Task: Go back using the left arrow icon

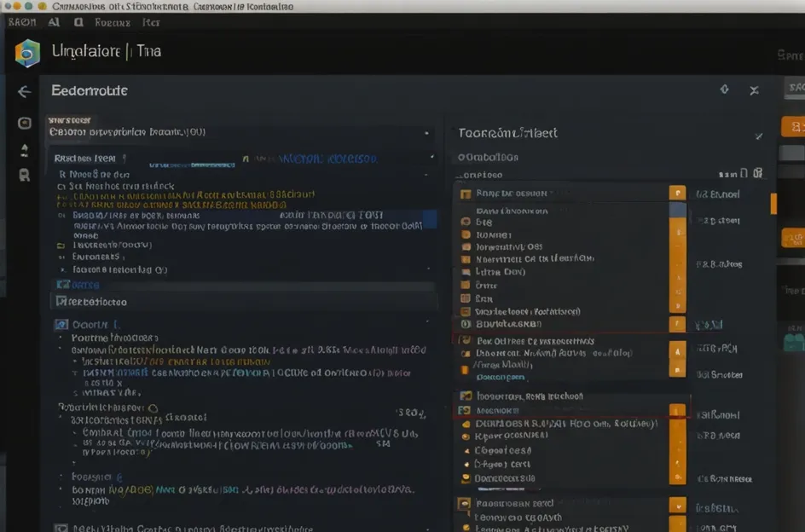Action: pyautogui.click(x=24, y=91)
